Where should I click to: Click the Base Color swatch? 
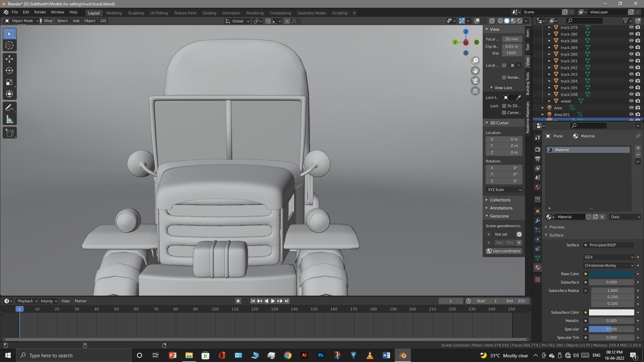pos(611,274)
